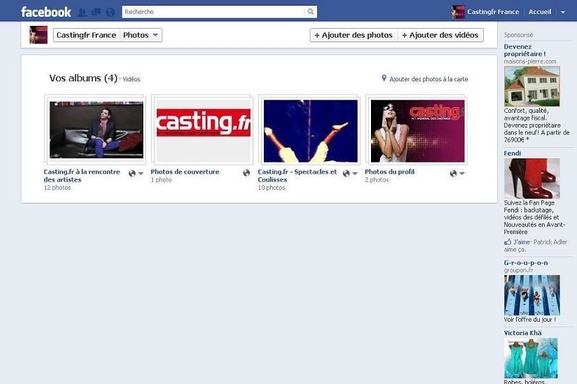The width and height of the screenshot is (577, 384).
Task: Click into the Recherche search field
Action: click(213, 12)
